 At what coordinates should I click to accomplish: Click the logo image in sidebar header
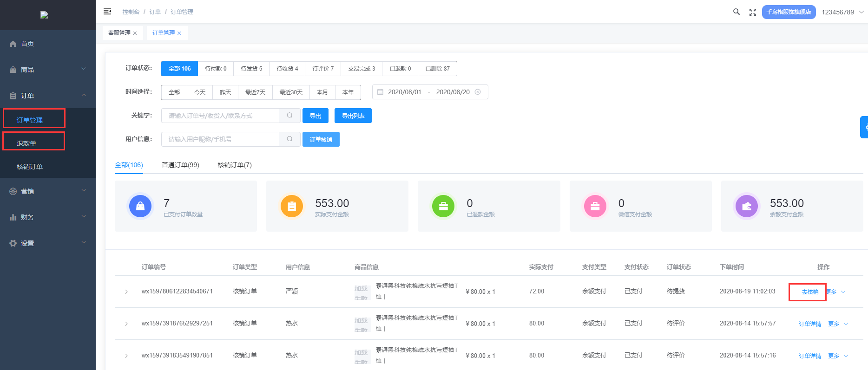[44, 15]
